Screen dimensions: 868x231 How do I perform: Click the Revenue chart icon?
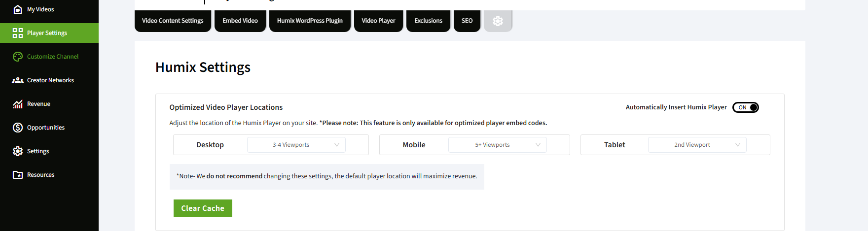point(18,104)
